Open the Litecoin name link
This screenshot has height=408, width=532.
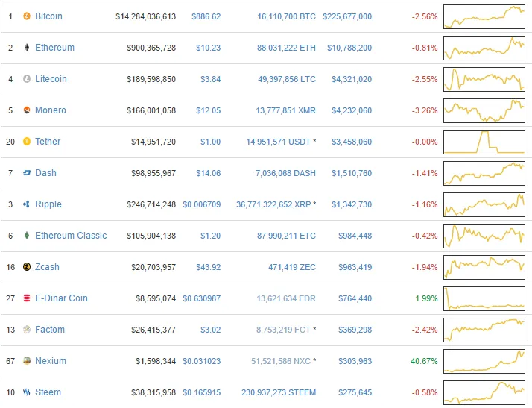[x=51, y=79]
